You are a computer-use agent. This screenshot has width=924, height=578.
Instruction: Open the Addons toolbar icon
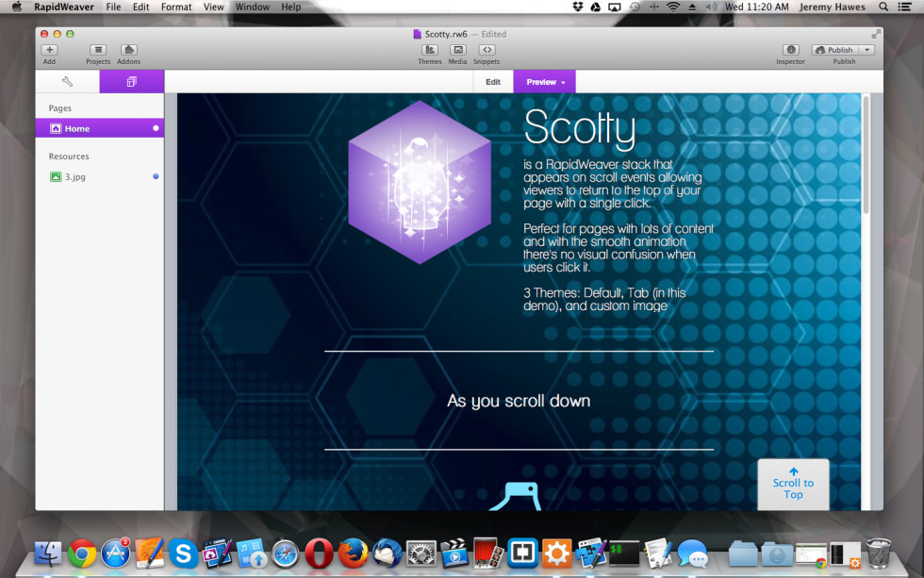[128, 50]
